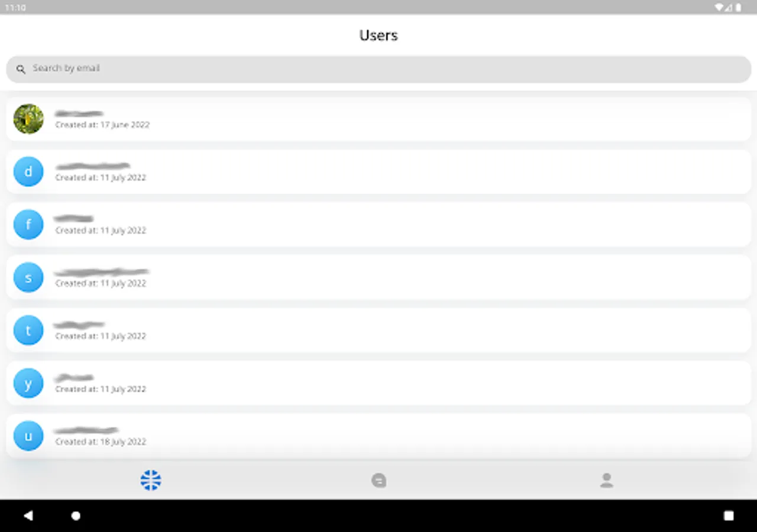Open 'y' user row created 11 July
The width and height of the screenshot is (757, 532).
coord(378,383)
